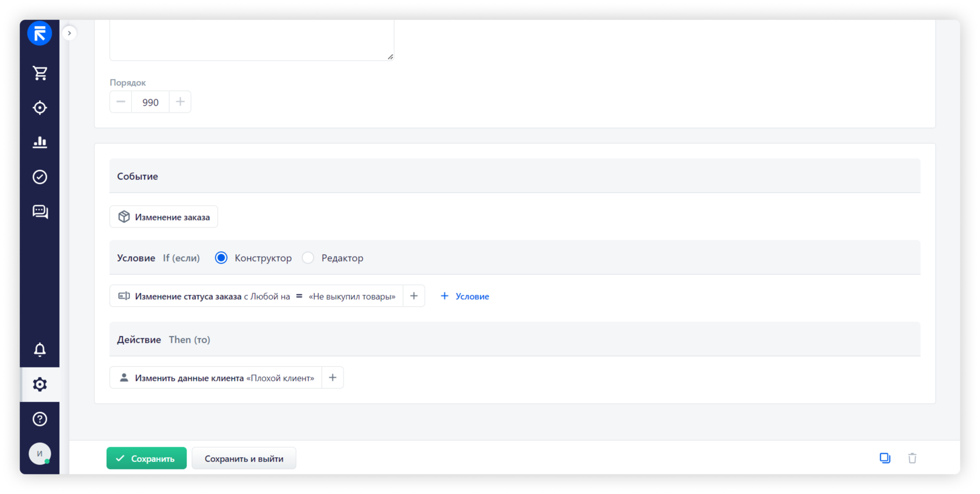Viewport: 980px width, 494px height.
Task: Add a new Условие condition
Action: point(465,296)
